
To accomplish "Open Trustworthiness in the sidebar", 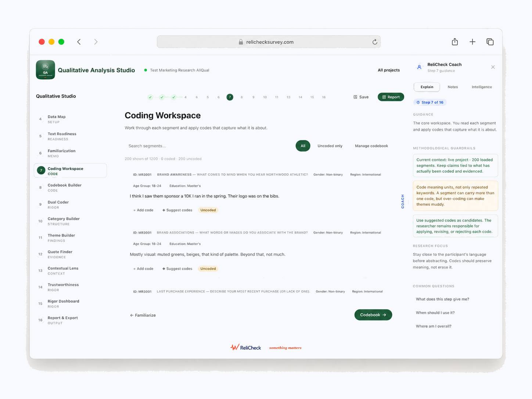I will coord(70,287).
